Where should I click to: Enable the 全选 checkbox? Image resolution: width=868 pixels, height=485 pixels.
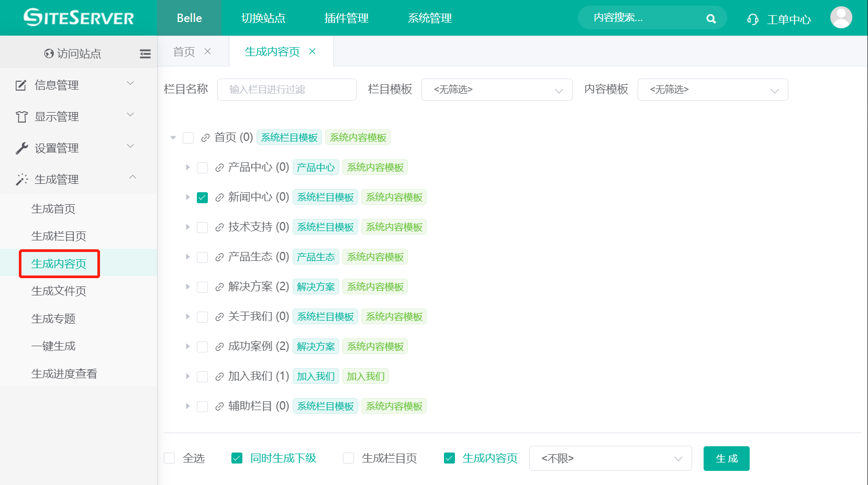pos(170,458)
